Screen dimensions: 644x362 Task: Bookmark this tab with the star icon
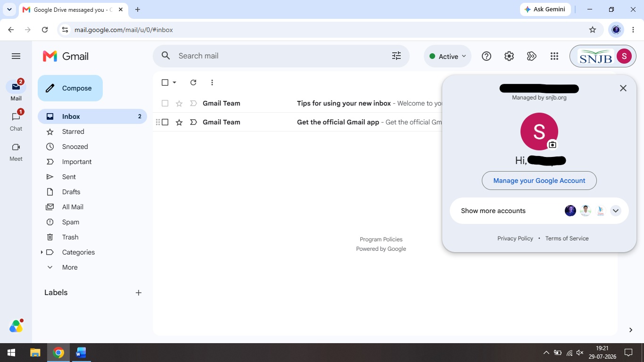593,30
